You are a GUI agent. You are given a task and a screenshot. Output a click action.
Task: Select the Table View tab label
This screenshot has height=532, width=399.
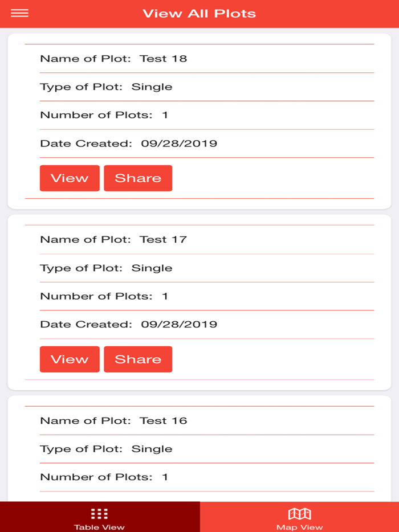click(x=99, y=527)
